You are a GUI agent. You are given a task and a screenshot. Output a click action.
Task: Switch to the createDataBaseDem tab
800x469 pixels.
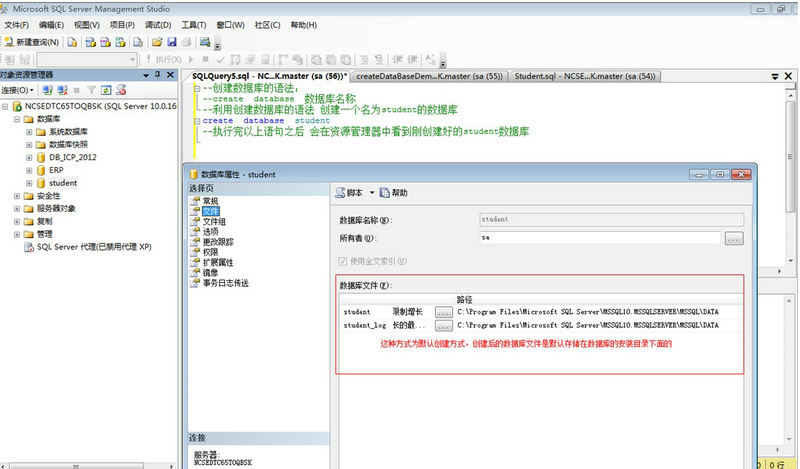[x=429, y=77]
